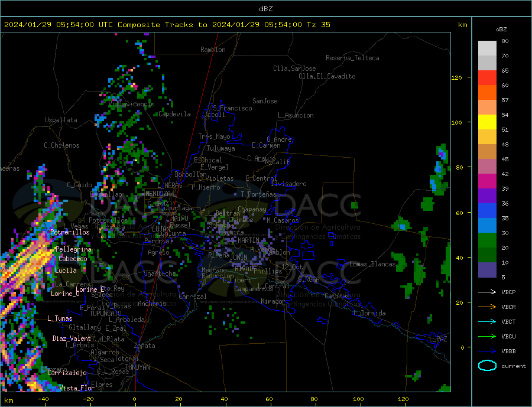Click the Uspallata location label

point(61,120)
